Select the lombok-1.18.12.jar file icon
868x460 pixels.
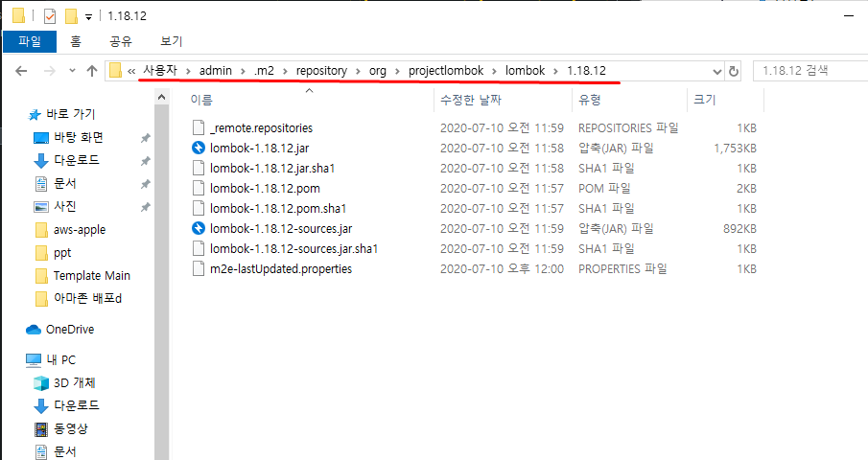tap(199, 149)
